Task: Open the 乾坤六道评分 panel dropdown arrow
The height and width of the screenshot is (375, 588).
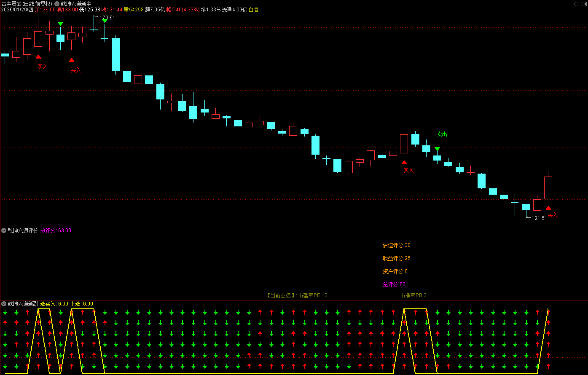Action: tap(4, 230)
